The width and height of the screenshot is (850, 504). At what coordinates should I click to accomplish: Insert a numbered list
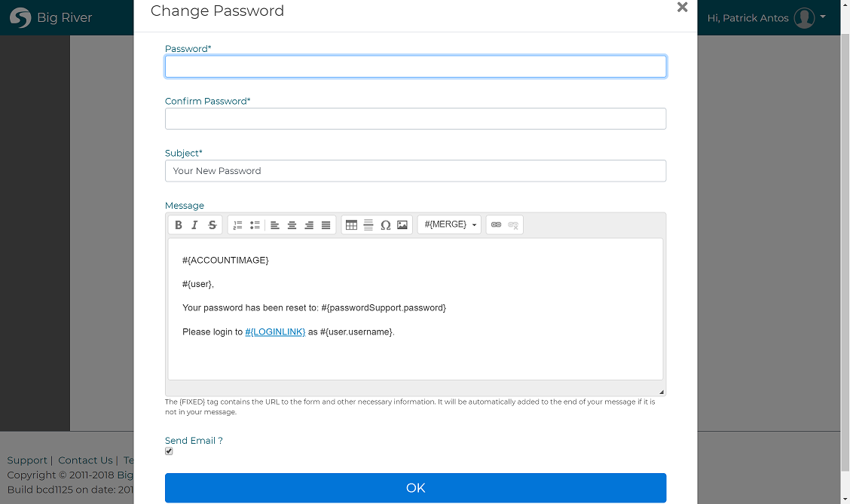coord(237,225)
